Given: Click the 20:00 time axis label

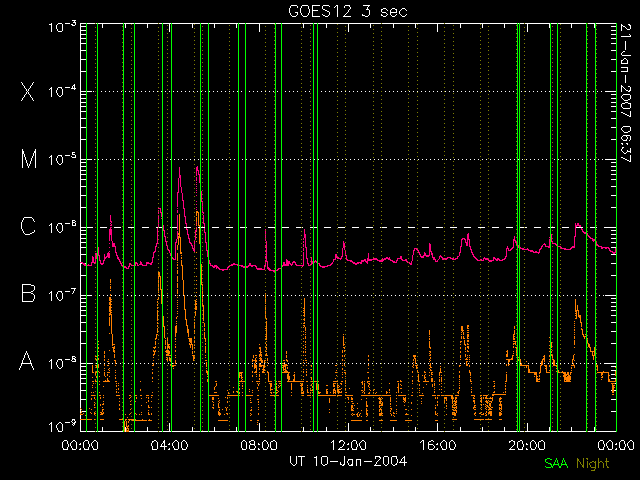Looking at the screenshot, I should tap(527, 444).
